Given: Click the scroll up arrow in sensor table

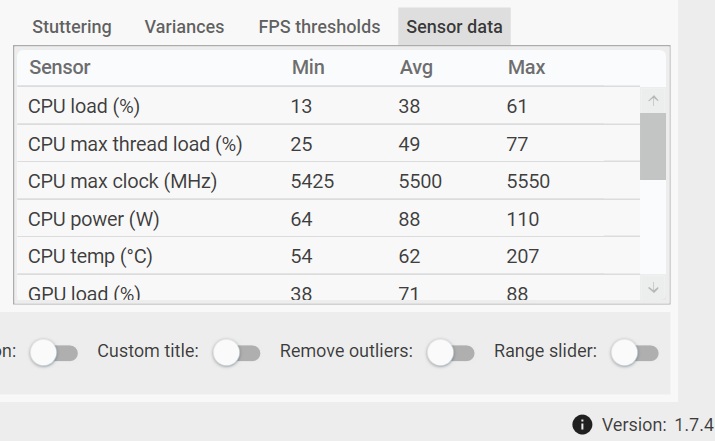Looking at the screenshot, I should (x=653, y=100).
